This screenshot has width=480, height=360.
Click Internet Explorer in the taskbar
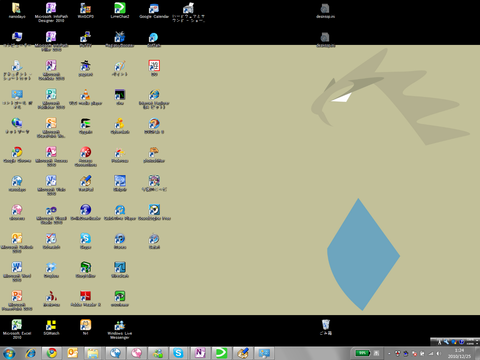click(31, 353)
